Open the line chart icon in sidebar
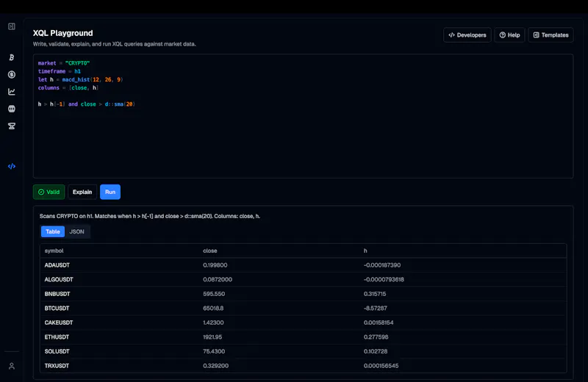Viewport: 588px width, 382px height. 12,92
